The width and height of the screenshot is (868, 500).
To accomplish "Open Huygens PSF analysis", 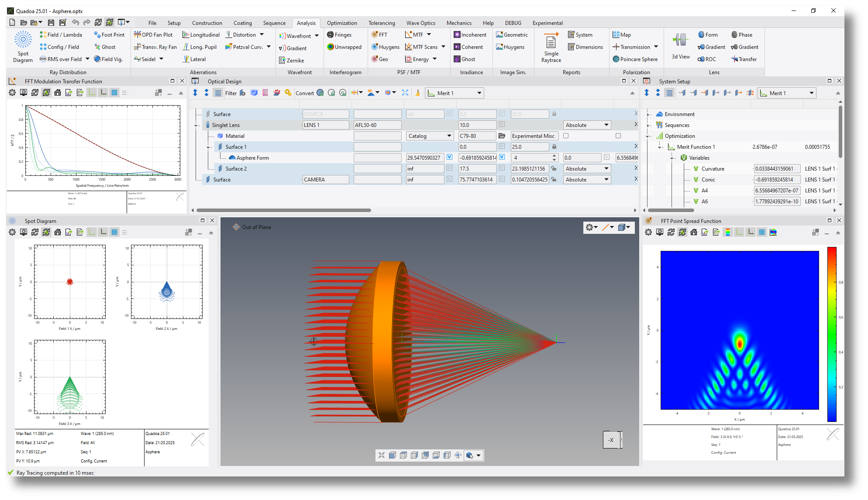I will (x=385, y=47).
